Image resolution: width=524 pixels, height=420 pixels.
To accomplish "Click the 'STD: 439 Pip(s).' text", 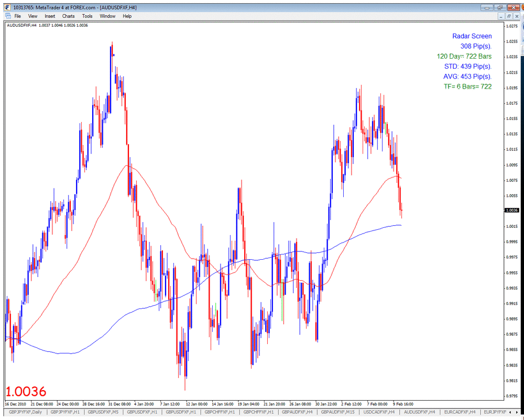I will [x=468, y=66].
